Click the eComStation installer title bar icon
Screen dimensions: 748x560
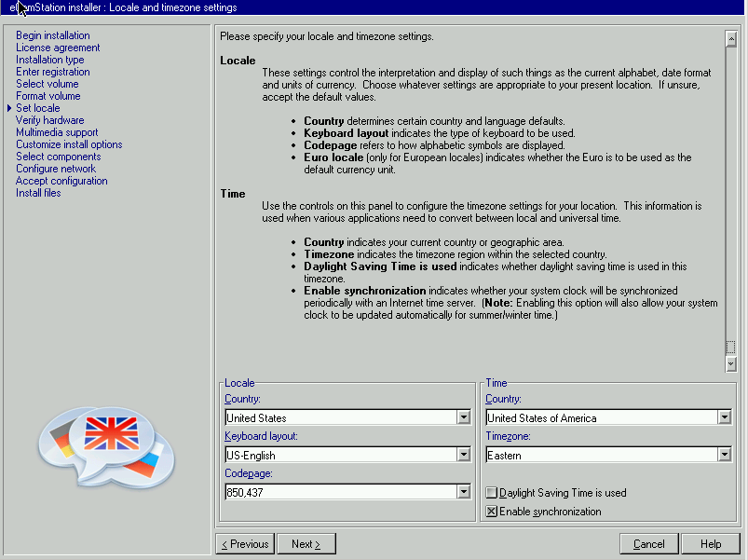click(x=9, y=7)
